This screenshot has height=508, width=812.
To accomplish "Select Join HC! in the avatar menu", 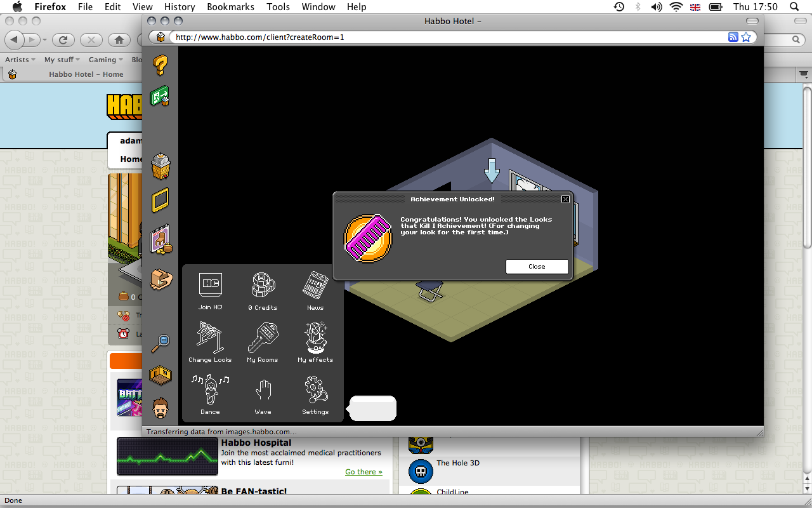I will 211,291.
